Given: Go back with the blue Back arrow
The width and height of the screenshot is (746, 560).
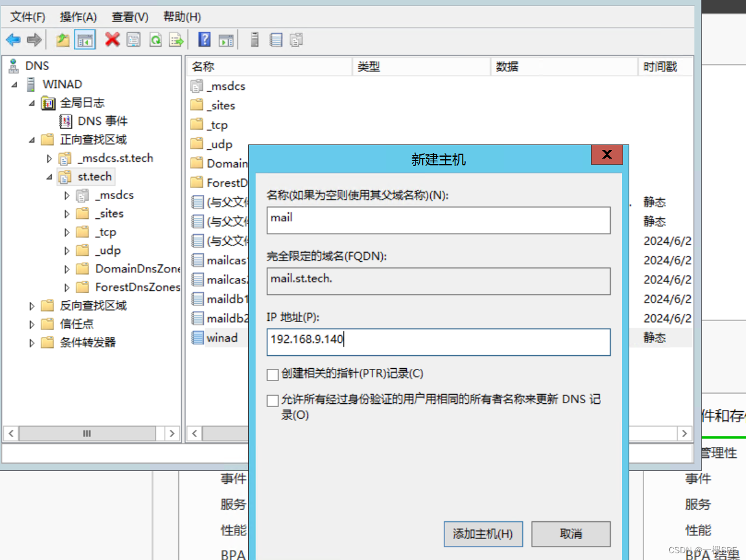Looking at the screenshot, I should 14,40.
